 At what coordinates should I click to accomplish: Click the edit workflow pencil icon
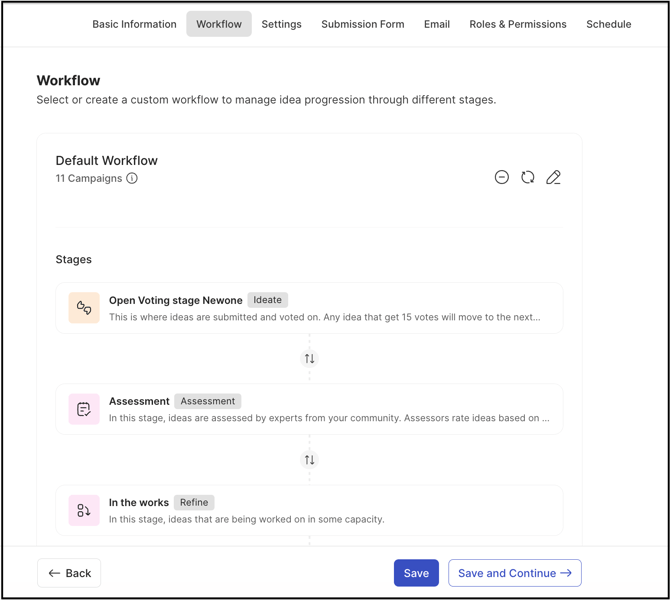point(553,177)
